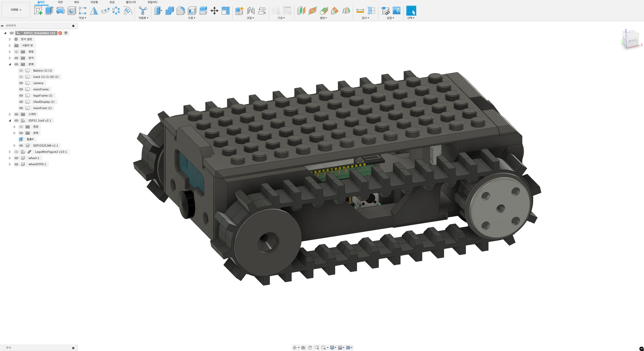This screenshot has width=644, height=351.
Task: Select the Extrude tool
Action: (49, 11)
